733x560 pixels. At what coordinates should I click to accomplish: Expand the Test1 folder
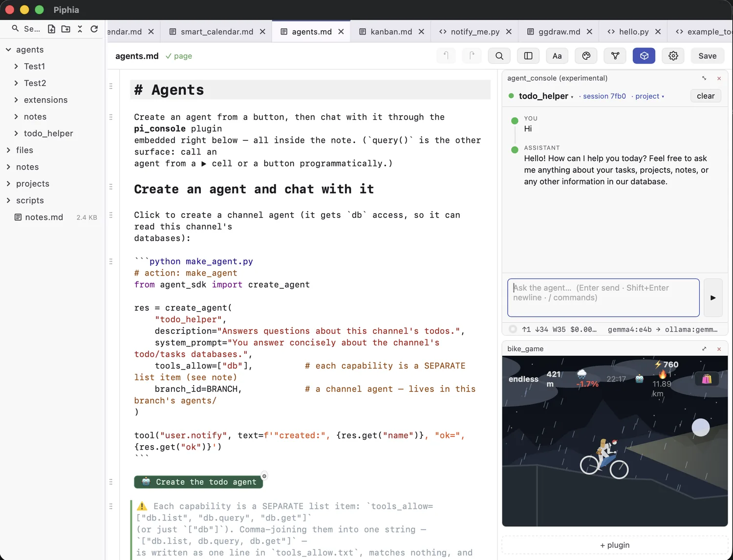pos(16,66)
